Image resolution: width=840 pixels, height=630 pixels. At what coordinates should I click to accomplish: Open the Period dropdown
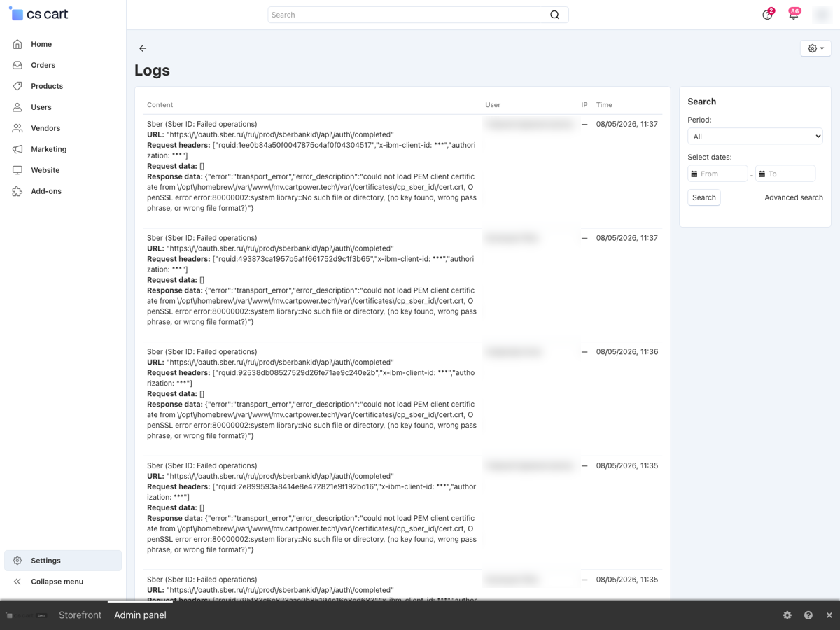pyautogui.click(x=755, y=136)
